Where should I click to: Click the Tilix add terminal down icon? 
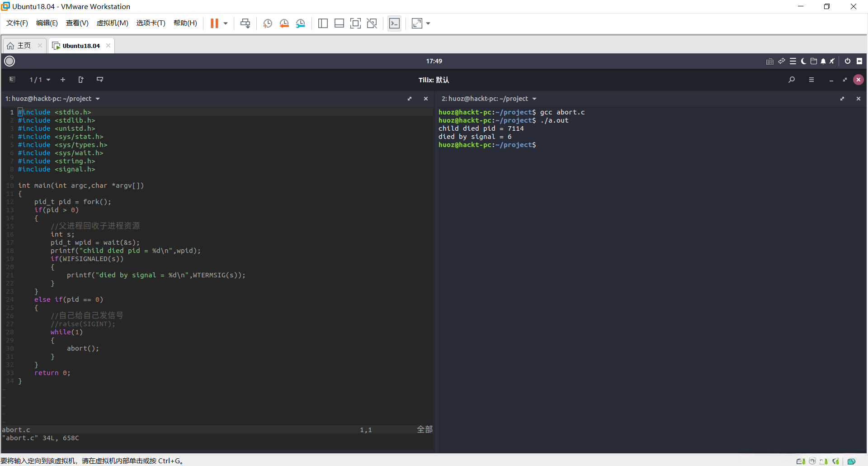tap(100, 80)
